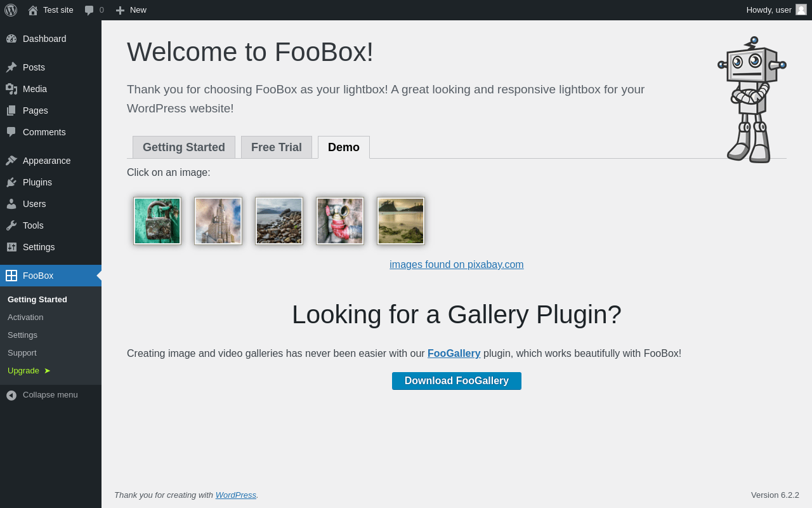Click the user avatar next to Howdy
Image resolution: width=812 pixels, height=508 pixels.
tap(801, 10)
